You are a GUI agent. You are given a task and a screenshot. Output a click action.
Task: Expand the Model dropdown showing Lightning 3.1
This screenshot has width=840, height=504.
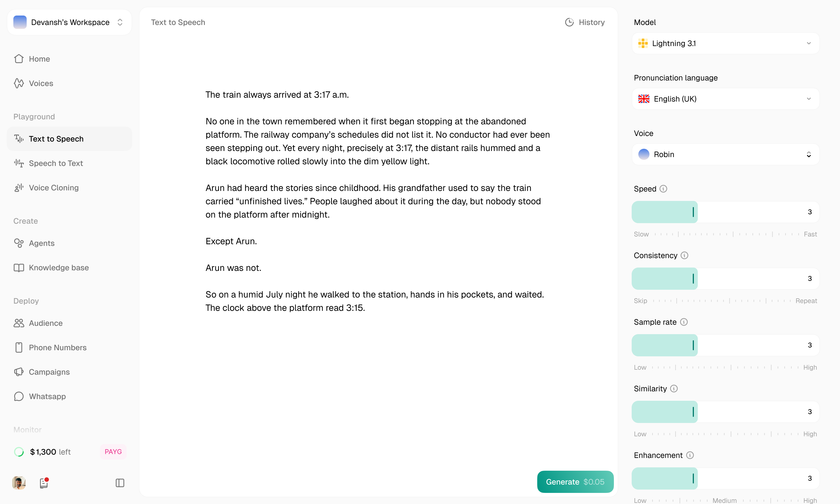pyautogui.click(x=726, y=44)
